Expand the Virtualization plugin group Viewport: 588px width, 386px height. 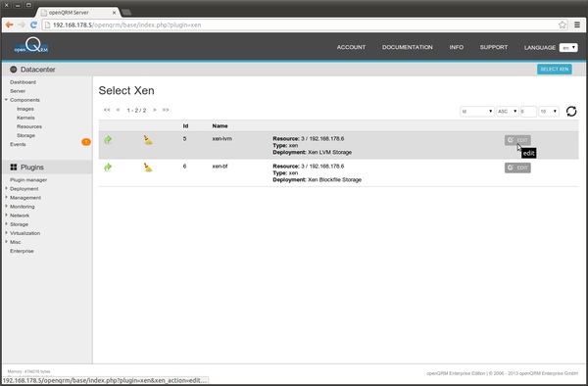pyautogui.click(x=7, y=233)
